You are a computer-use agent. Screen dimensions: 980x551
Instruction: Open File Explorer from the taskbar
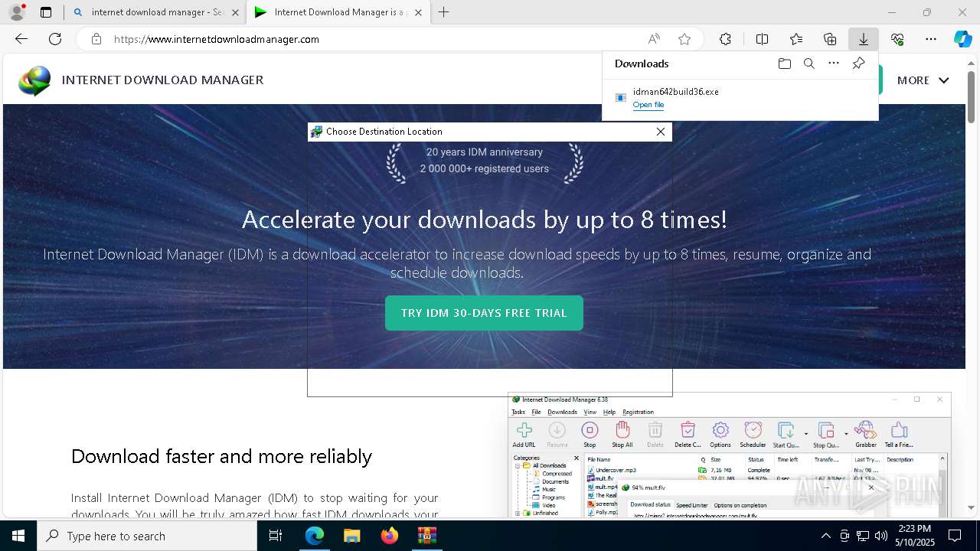[x=351, y=536]
